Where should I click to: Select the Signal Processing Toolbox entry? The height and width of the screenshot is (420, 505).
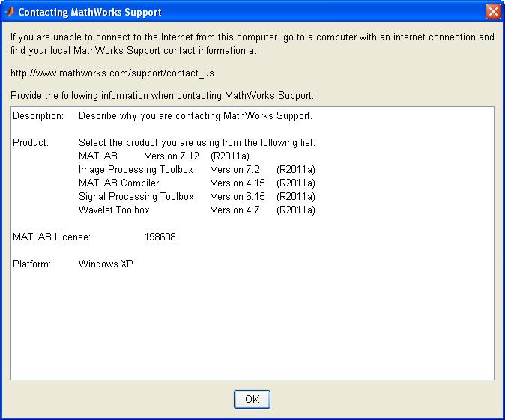136,197
